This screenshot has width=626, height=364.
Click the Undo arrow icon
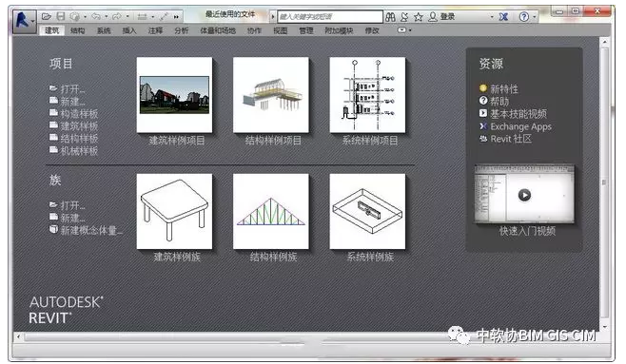tap(96, 16)
